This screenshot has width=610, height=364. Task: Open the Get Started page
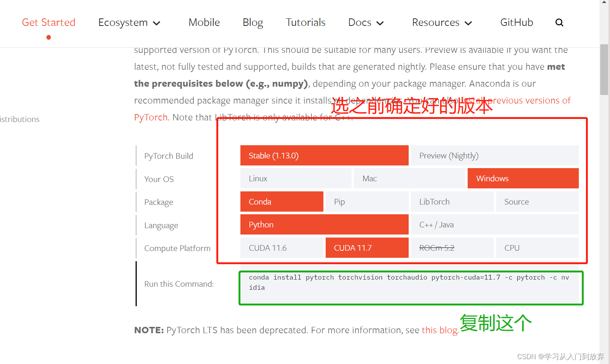pyautogui.click(x=48, y=23)
